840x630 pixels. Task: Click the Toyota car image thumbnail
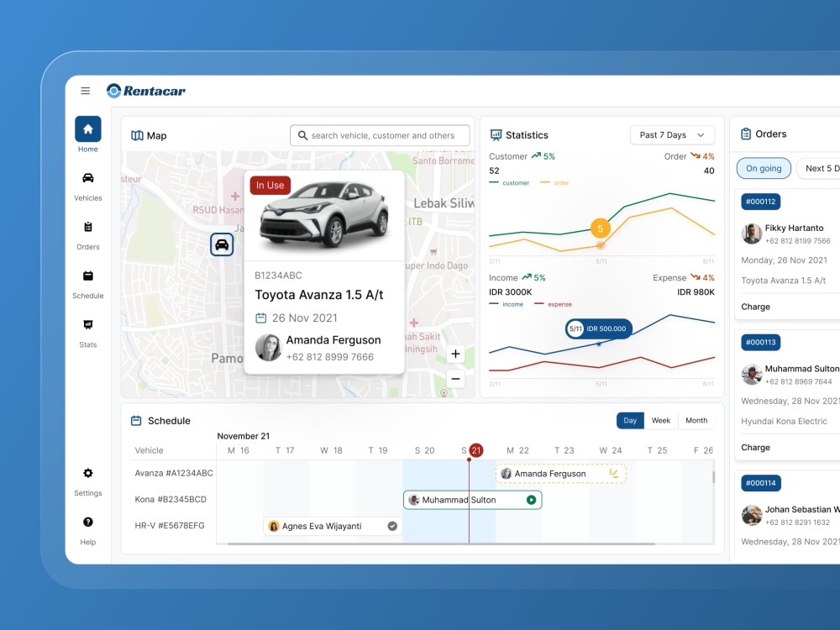pyautogui.click(x=324, y=214)
